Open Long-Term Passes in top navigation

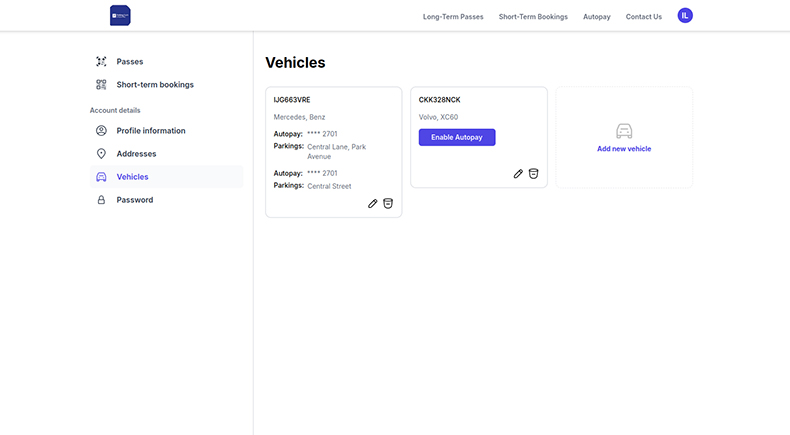point(453,17)
